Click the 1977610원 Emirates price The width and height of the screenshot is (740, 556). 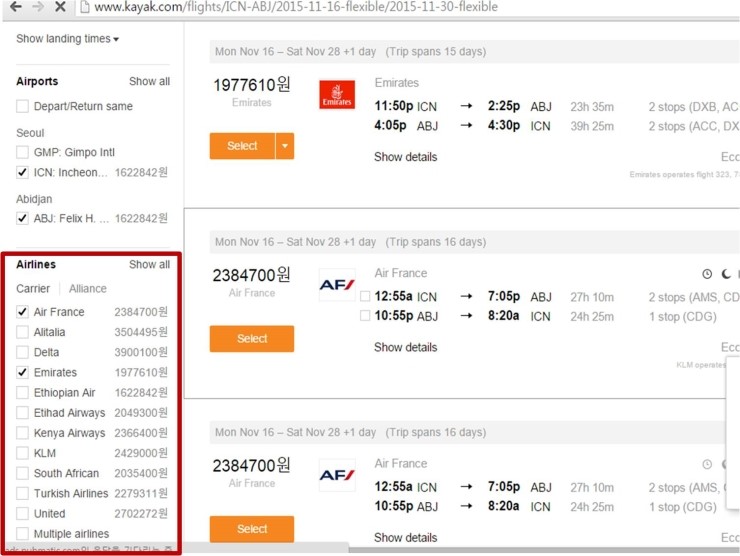point(252,85)
